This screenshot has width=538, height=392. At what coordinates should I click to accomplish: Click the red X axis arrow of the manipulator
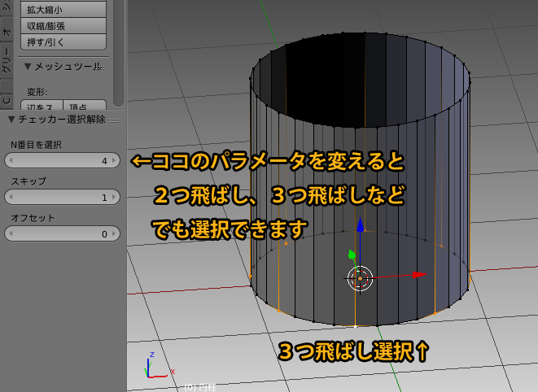pos(419,275)
